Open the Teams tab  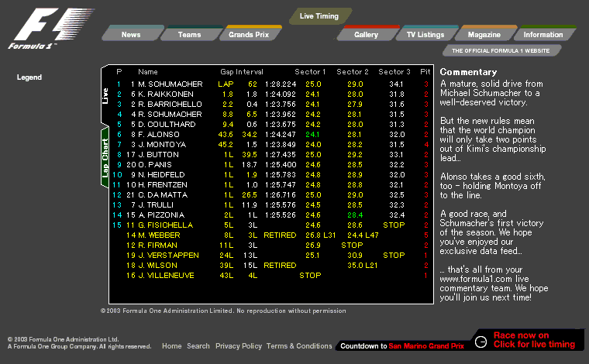[190, 35]
